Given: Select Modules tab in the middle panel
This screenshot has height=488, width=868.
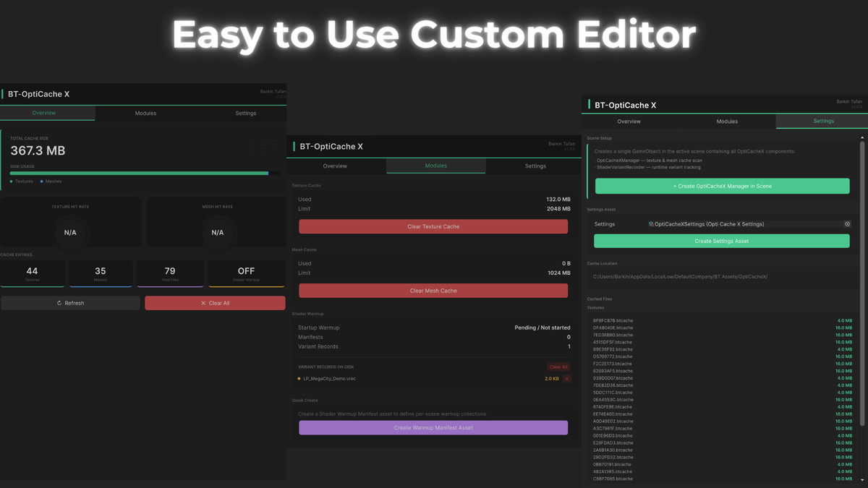Looking at the screenshot, I should pyautogui.click(x=435, y=166).
